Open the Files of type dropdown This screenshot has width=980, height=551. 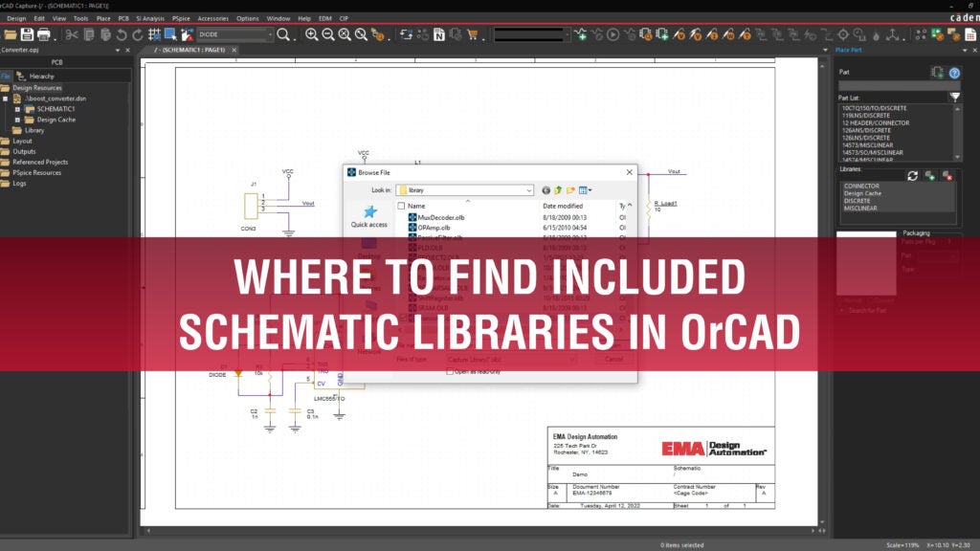[x=571, y=359]
